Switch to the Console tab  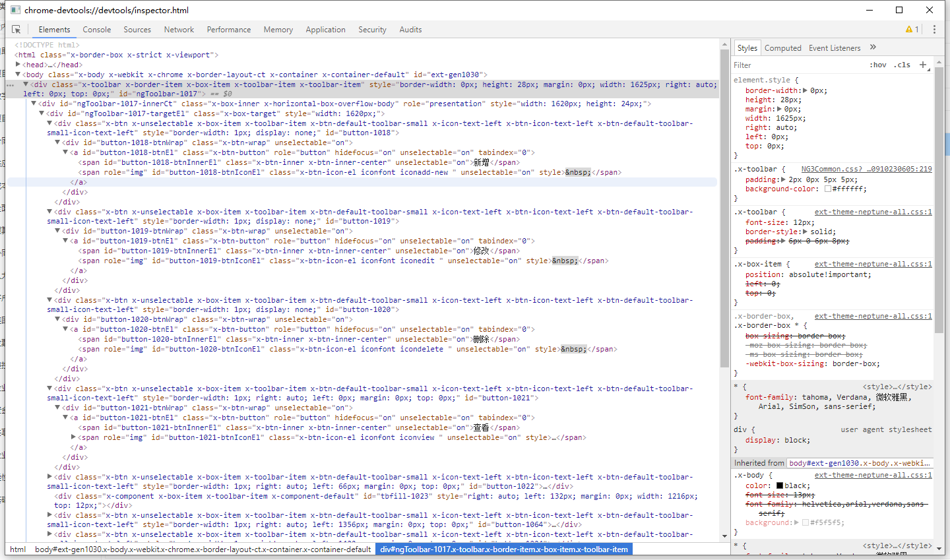(x=96, y=30)
